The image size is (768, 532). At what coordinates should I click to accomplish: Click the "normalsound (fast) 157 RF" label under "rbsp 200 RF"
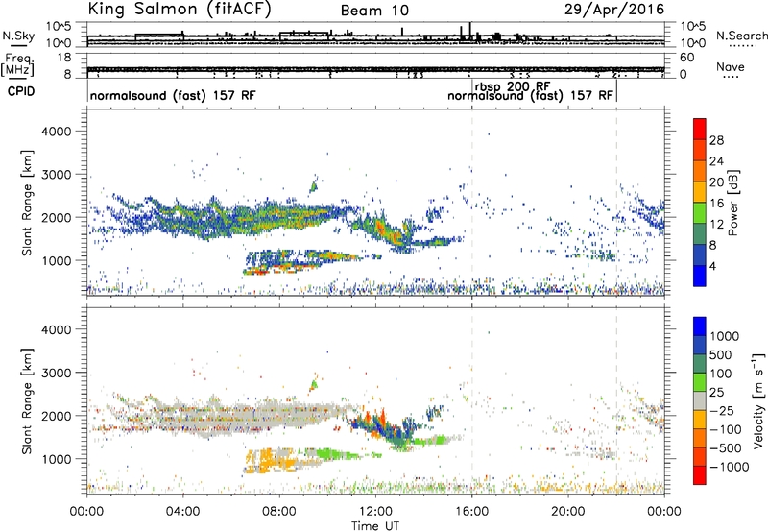coord(530,95)
